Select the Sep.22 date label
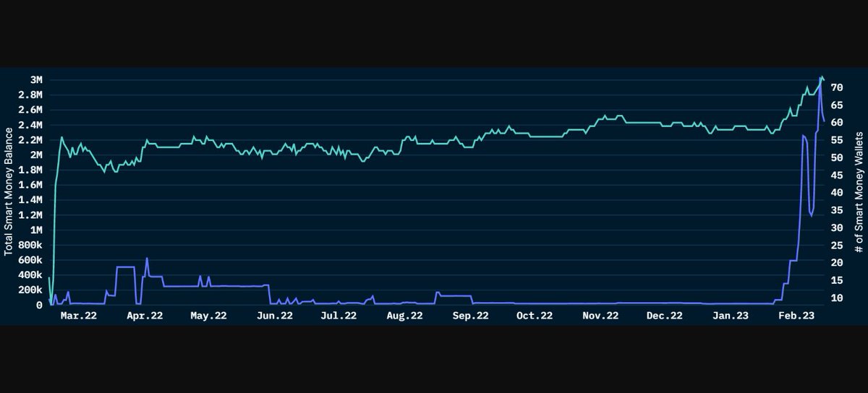868x393 pixels. (x=471, y=316)
